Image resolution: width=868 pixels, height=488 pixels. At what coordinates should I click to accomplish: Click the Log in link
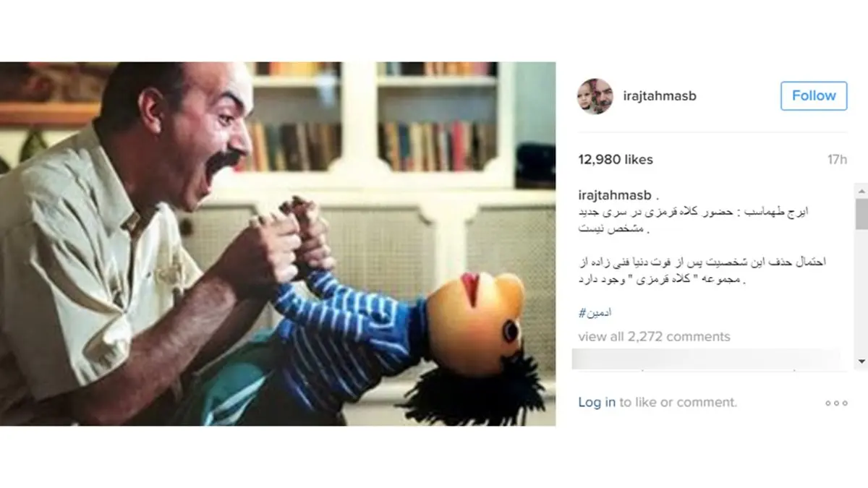tap(597, 402)
